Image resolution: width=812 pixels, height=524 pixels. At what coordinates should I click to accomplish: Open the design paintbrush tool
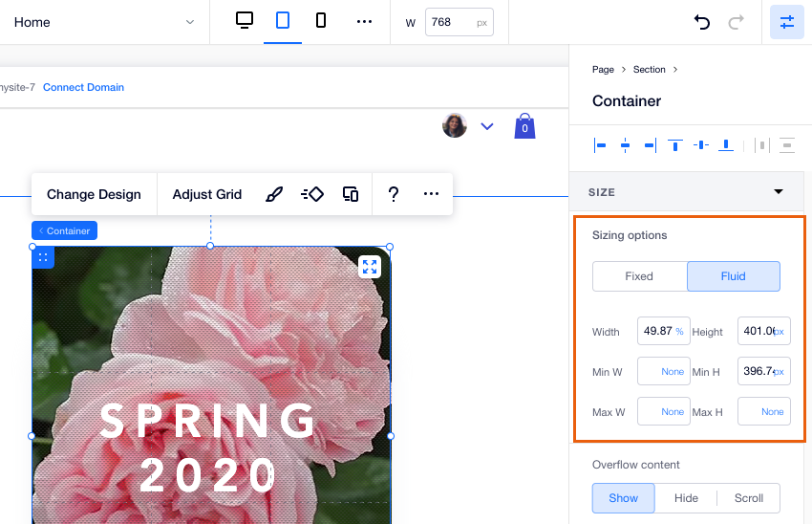pyautogui.click(x=274, y=194)
